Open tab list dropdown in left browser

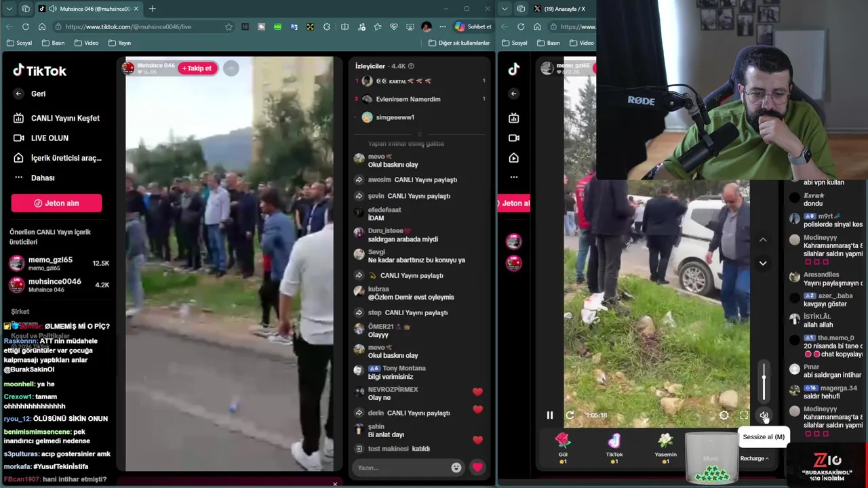(x=9, y=9)
